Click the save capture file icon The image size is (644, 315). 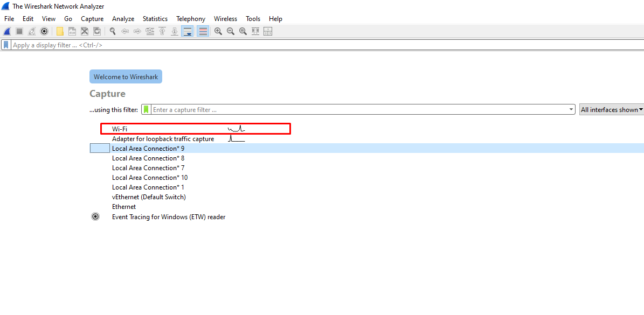pyautogui.click(x=72, y=31)
